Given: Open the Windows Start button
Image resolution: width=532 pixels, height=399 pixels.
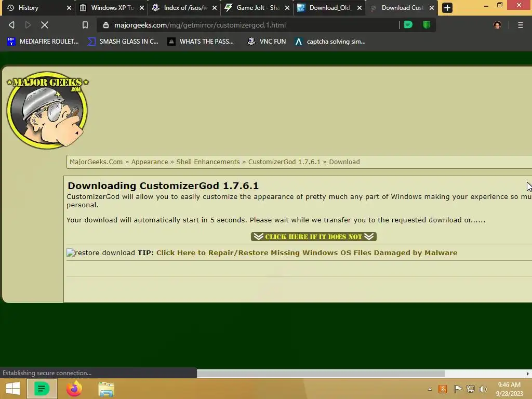Looking at the screenshot, I should (x=13, y=389).
